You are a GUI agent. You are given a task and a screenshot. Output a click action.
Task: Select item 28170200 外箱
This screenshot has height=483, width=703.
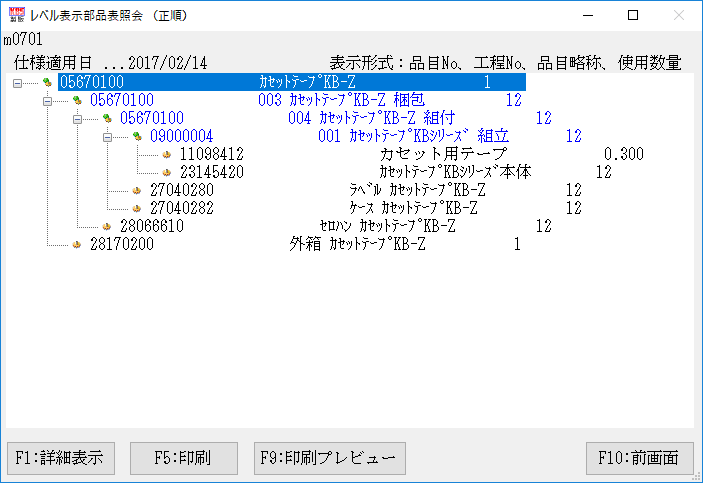click(306, 244)
